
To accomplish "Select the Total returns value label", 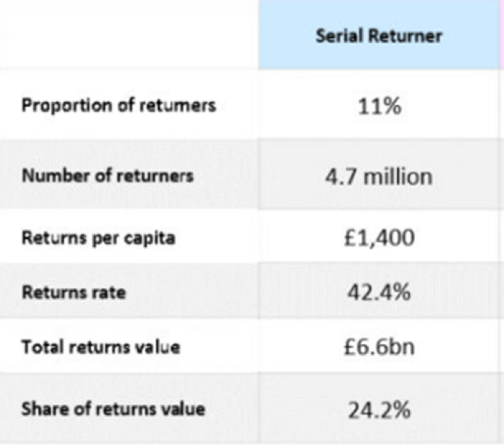I will coord(101,347).
